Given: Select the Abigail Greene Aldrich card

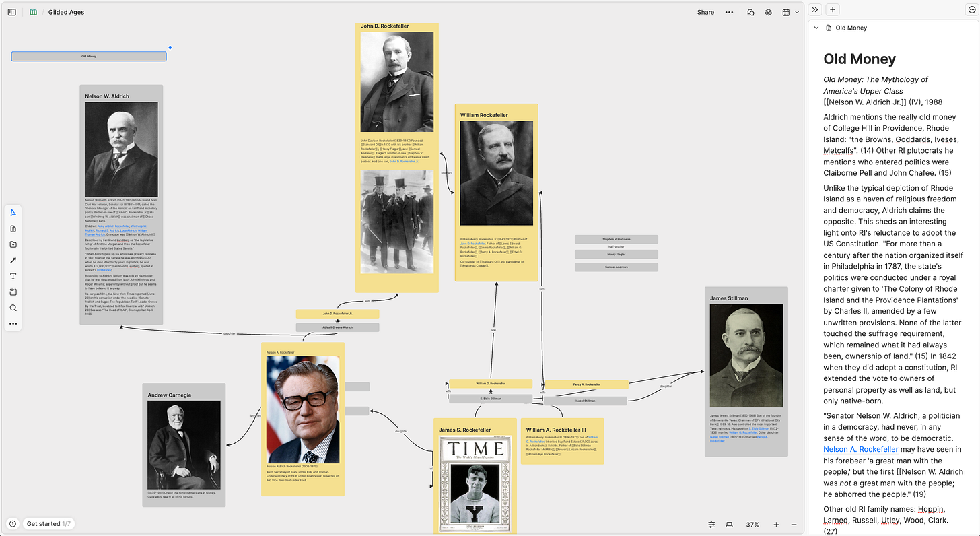Looking at the screenshot, I should pos(338,327).
